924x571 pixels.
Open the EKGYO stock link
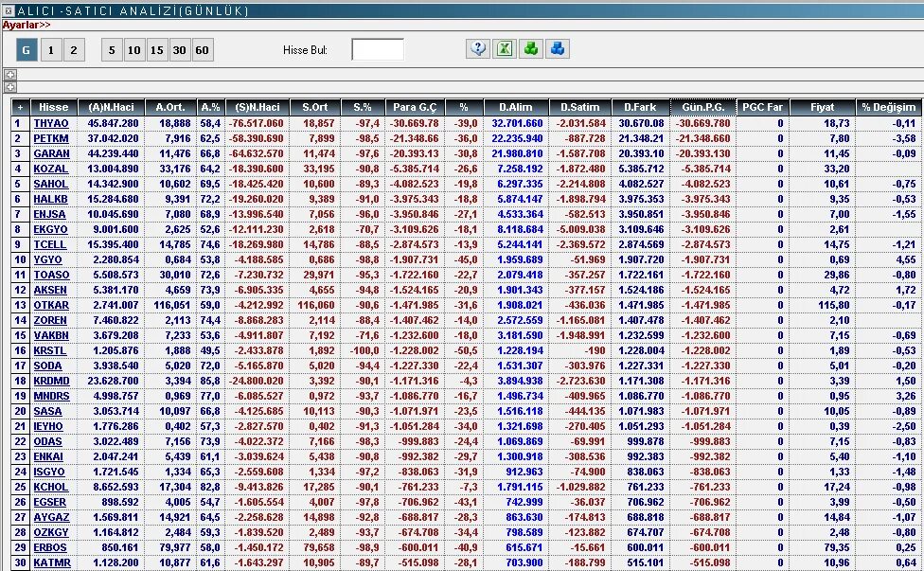[50, 229]
